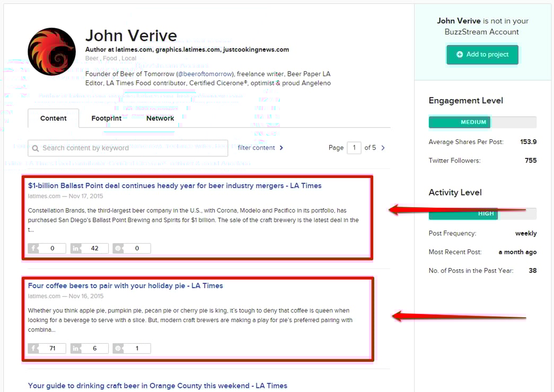Click John Verive's phoenix avatar image
Image resolution: width=554 pixels, height=392 pixels.
coord(51,51)
